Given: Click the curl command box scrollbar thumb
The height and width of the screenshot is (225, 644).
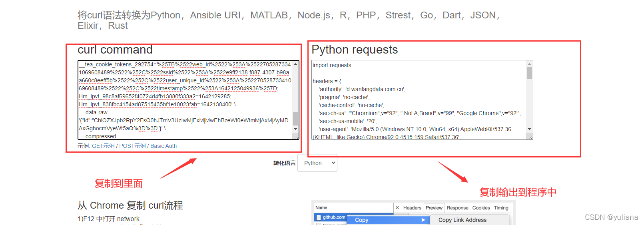Looking at the screenshot, I should (296, 118).
